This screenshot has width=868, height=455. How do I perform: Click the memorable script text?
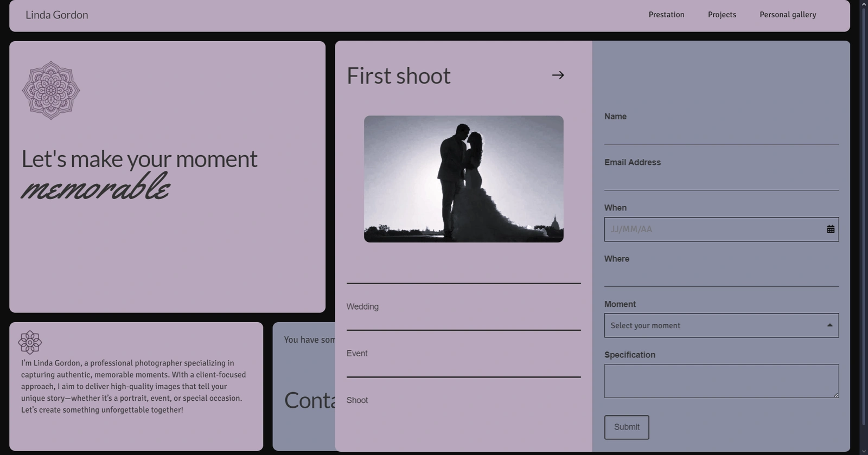point(95,187)
